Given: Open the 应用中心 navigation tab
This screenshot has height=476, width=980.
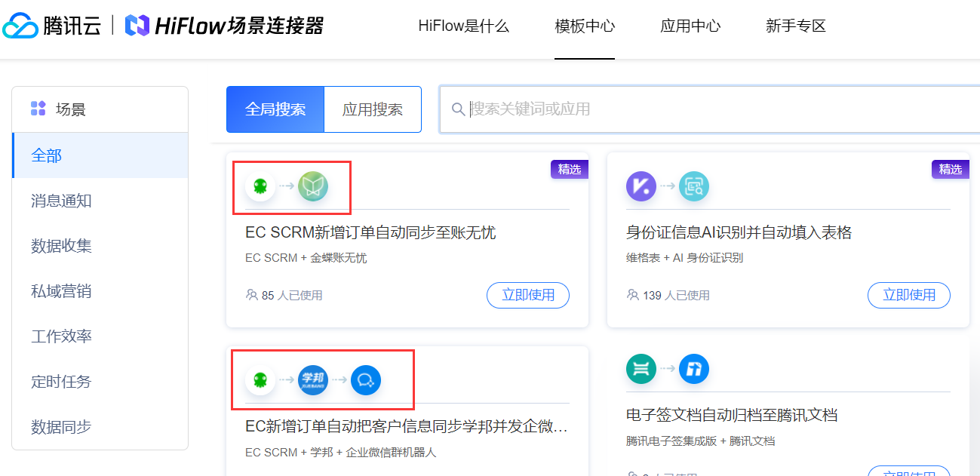Looking at the screenshot, I should point(690,26).
